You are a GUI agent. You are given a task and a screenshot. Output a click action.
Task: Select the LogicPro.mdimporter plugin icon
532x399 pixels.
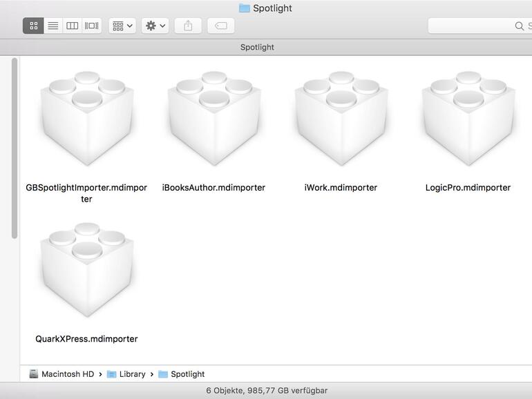click(468, 119)
